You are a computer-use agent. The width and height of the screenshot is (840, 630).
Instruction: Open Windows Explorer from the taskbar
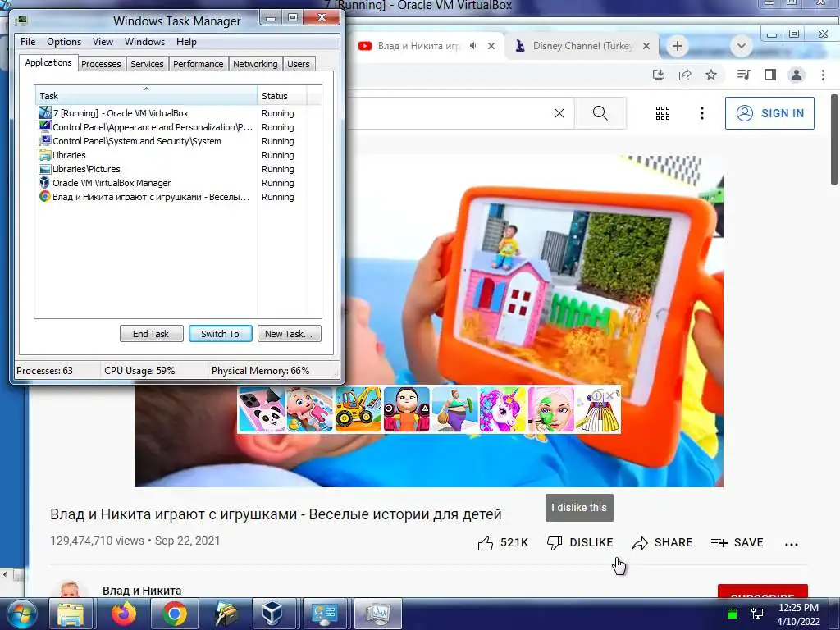(71, 614)
